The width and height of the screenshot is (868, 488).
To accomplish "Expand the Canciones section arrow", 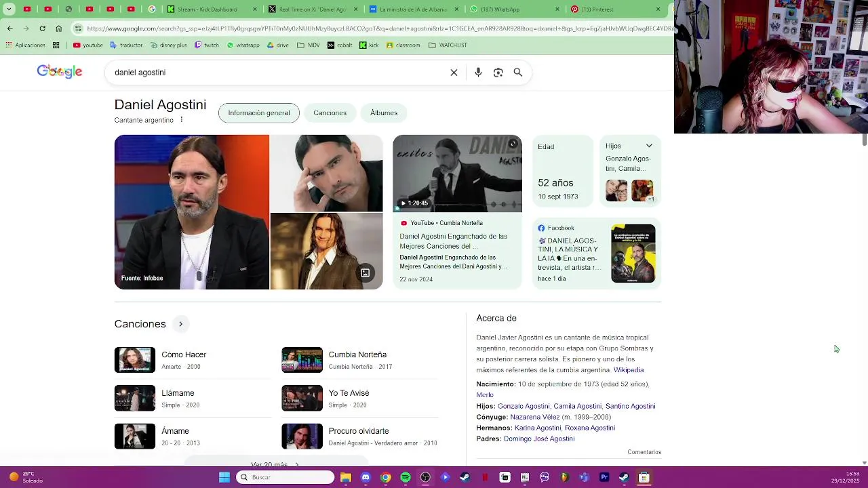I will 180,324.
